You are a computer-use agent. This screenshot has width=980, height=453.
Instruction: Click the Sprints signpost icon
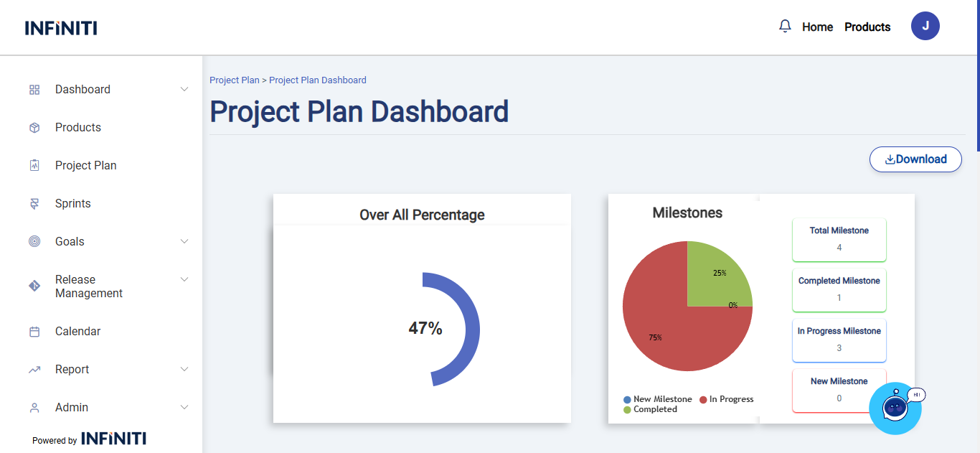[x=34, y=204]
